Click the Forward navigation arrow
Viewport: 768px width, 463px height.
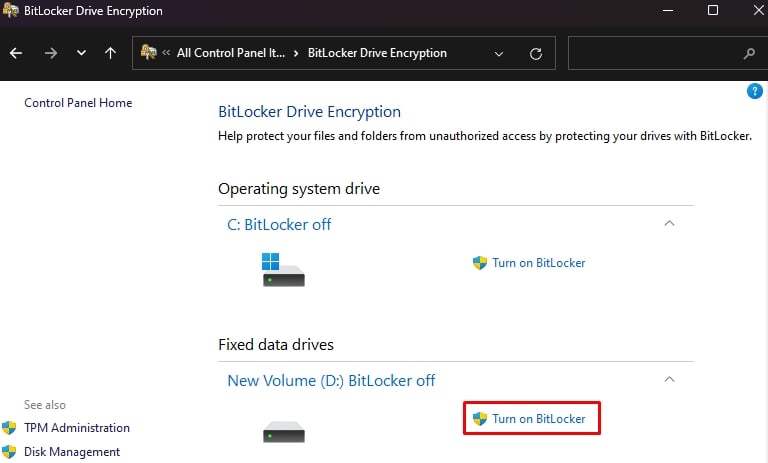tap(50, 53)
